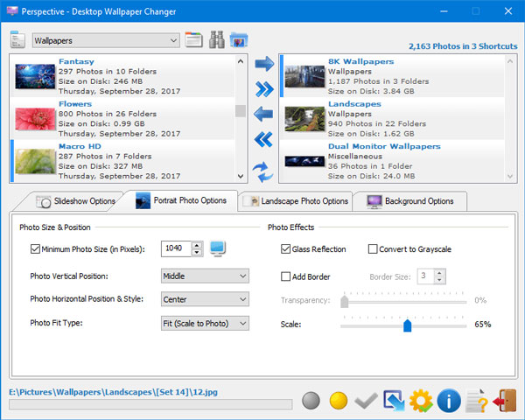Click the circular refresh arrows icon
The width and height of the screenshot is (525, 420).
point(262,170)
